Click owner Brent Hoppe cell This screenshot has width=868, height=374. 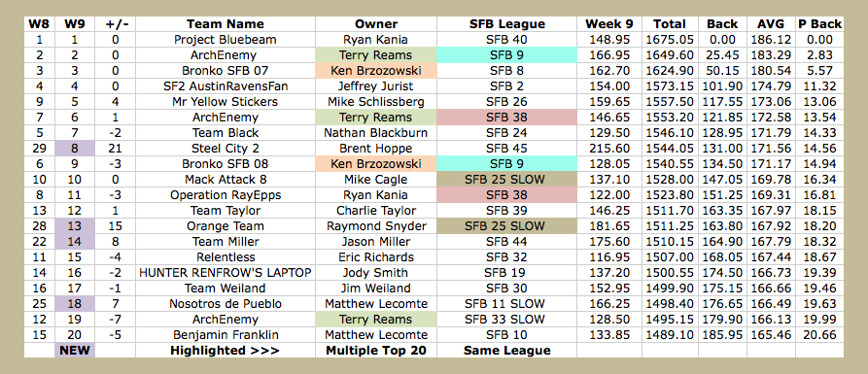tap(376, 149)
